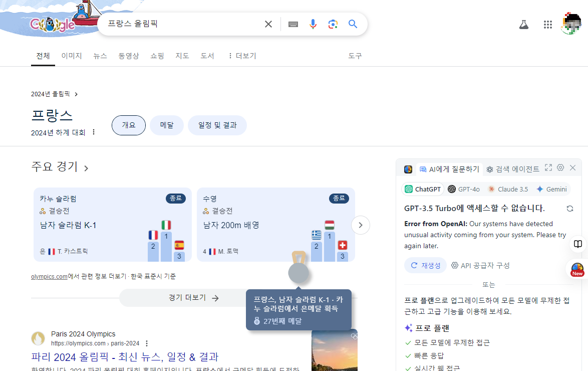Expand 주요 경기 section chevron
The width and height of the screenshot is (588, 371).
(x=86, y=168)
